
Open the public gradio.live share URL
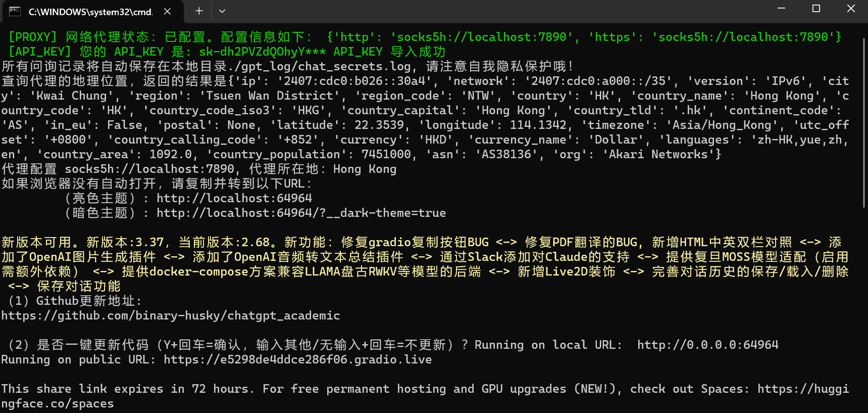pyautogui.click(x=297, y=359)
